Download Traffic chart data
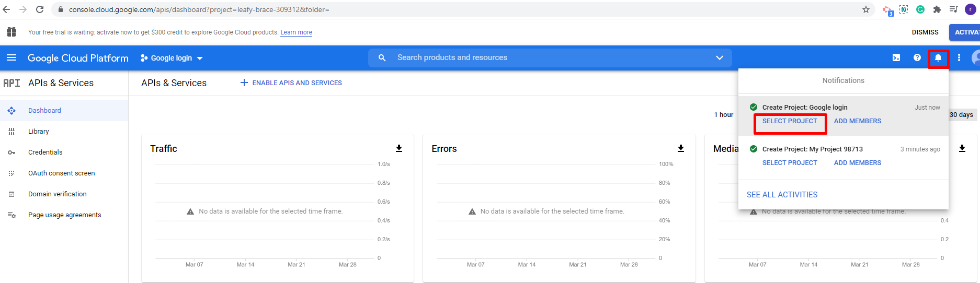980x283 pixels. point(399,148)
